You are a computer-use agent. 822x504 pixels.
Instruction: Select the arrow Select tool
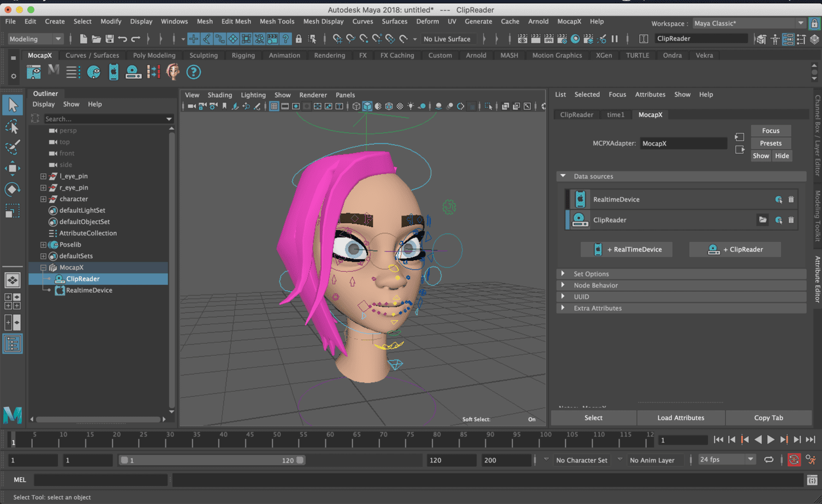coord(12,105)
